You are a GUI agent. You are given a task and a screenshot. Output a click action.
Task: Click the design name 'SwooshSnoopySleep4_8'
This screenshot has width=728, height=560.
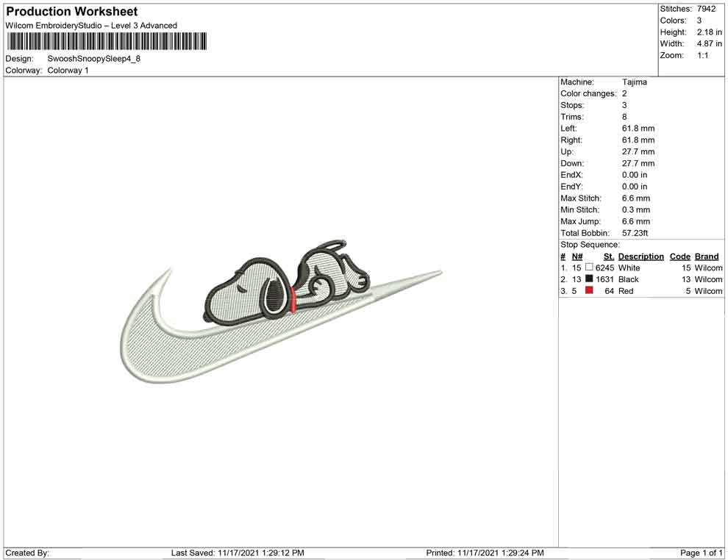tap(94, 59)
